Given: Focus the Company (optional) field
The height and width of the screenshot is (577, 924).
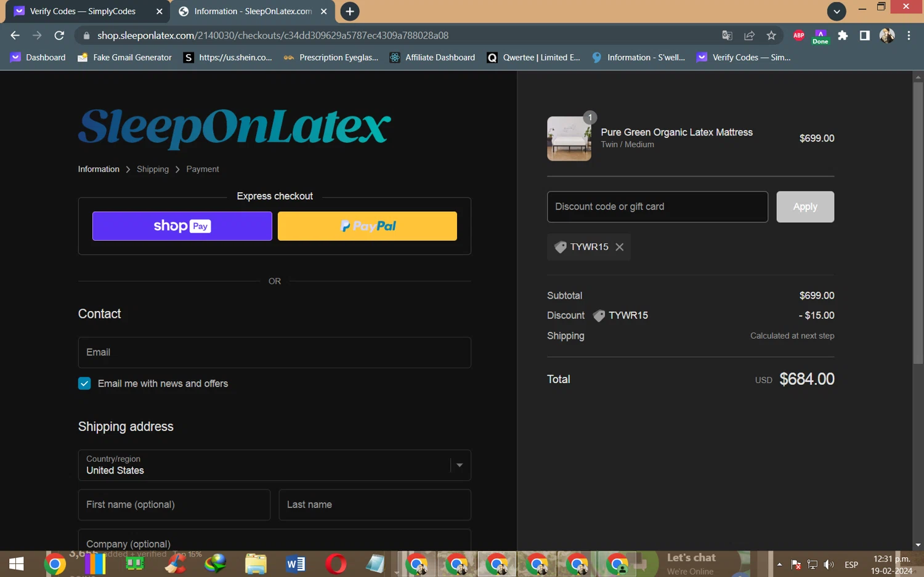Looking at the screenshot, I should pos(275,540).
